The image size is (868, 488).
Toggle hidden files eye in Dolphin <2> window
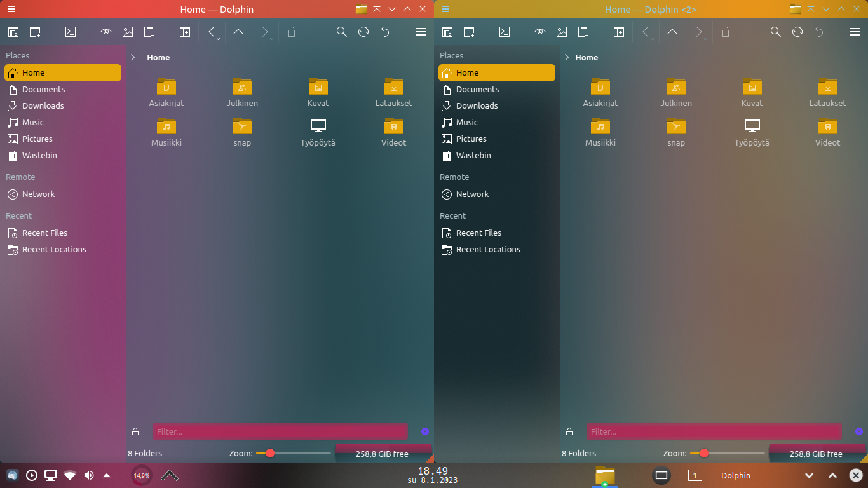pyautogui.click(x=540, y=32)
